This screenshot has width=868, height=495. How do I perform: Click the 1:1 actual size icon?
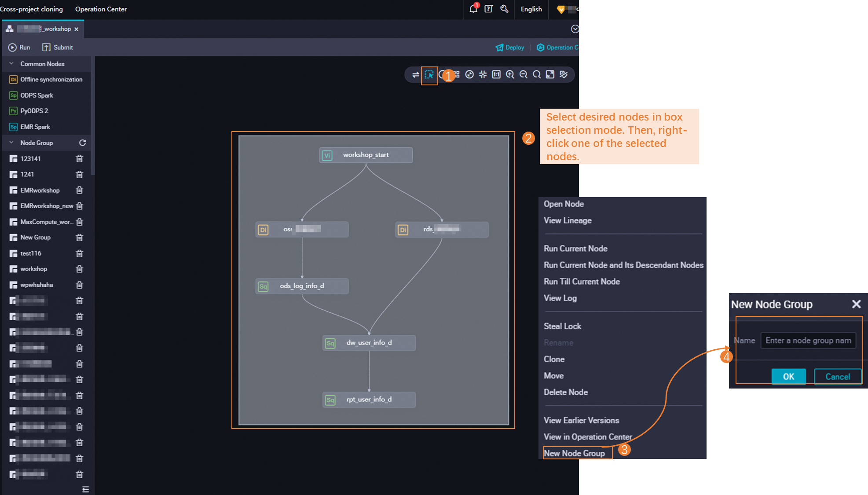tap(496, 75)
